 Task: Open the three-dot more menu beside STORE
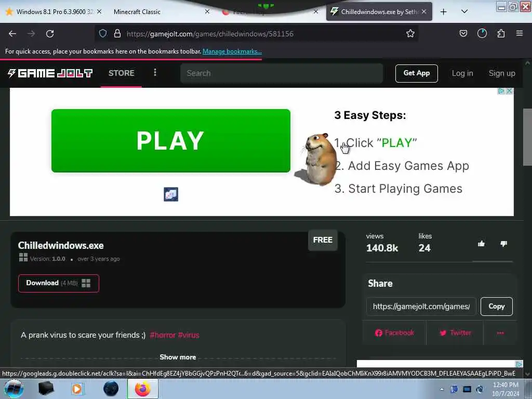[155, 72]
